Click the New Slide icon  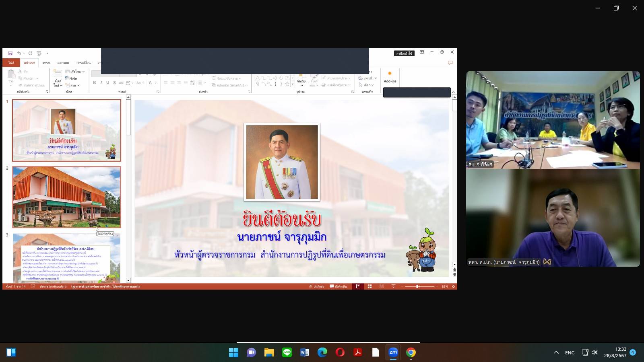[x=58, y=73]
